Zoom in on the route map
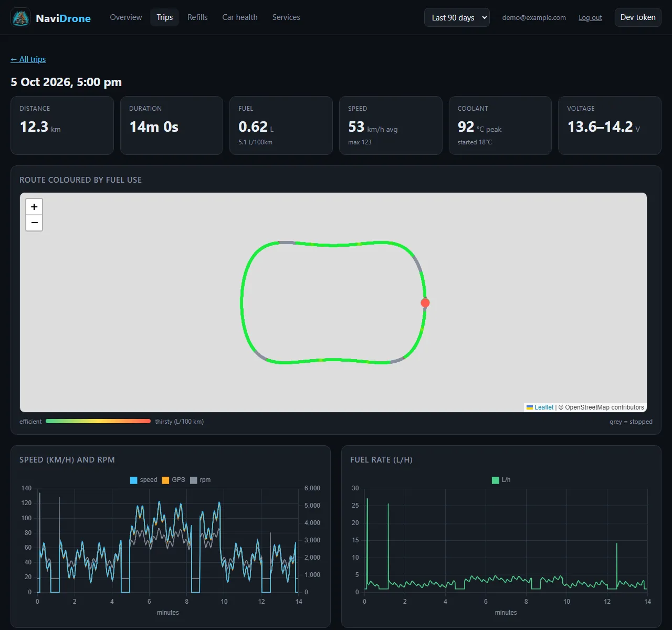Screen dimensions: 672x630 click(x=34, y=207)
